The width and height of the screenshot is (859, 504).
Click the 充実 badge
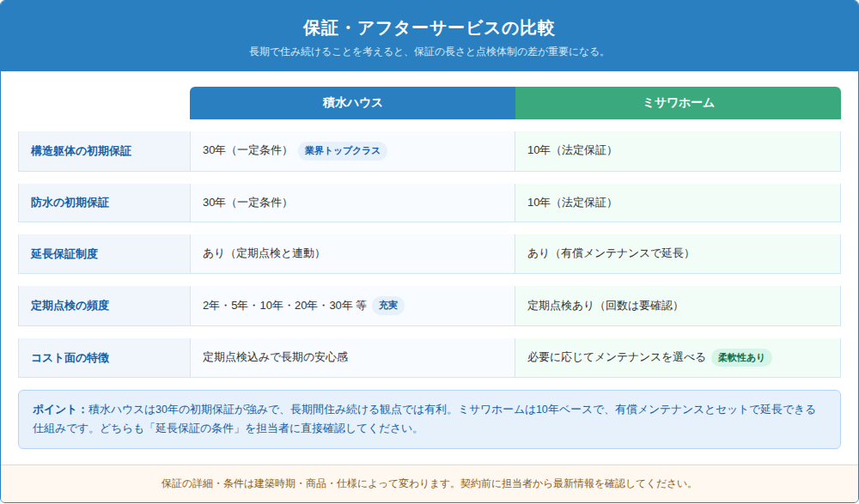point(388,305)
